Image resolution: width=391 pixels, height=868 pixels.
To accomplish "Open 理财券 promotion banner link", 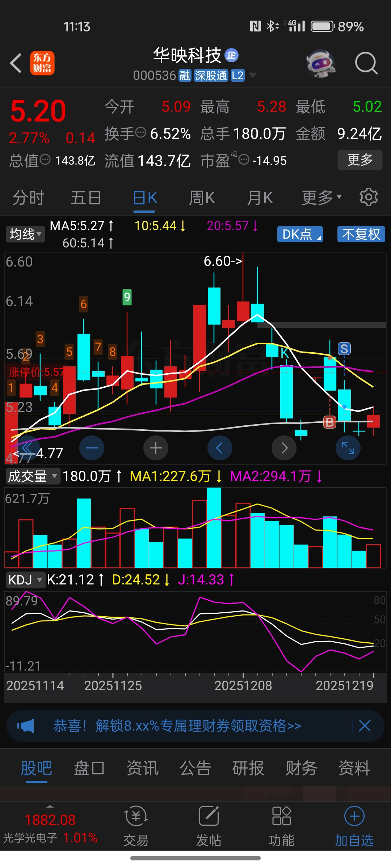I will click(x=177, y=726).
